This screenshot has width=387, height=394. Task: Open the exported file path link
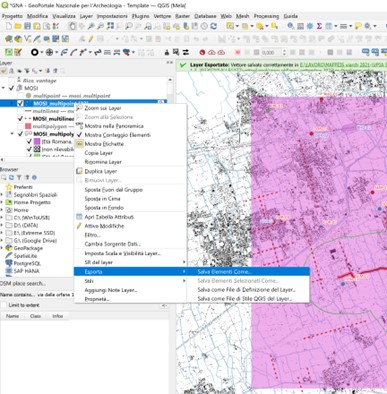(343, 65)
